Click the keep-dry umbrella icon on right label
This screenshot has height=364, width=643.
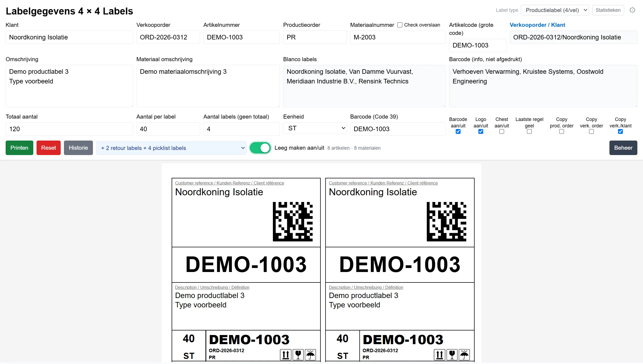point(464,355)
